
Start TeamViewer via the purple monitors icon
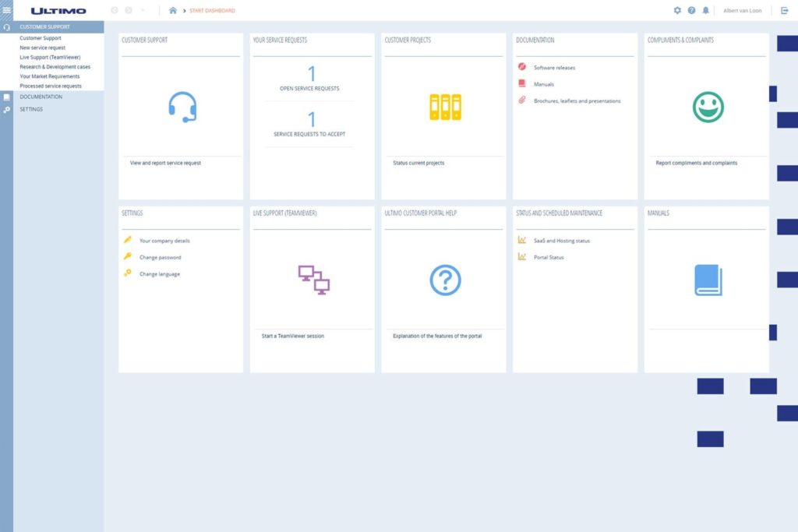pyautogui.click(x=313, y=280)
